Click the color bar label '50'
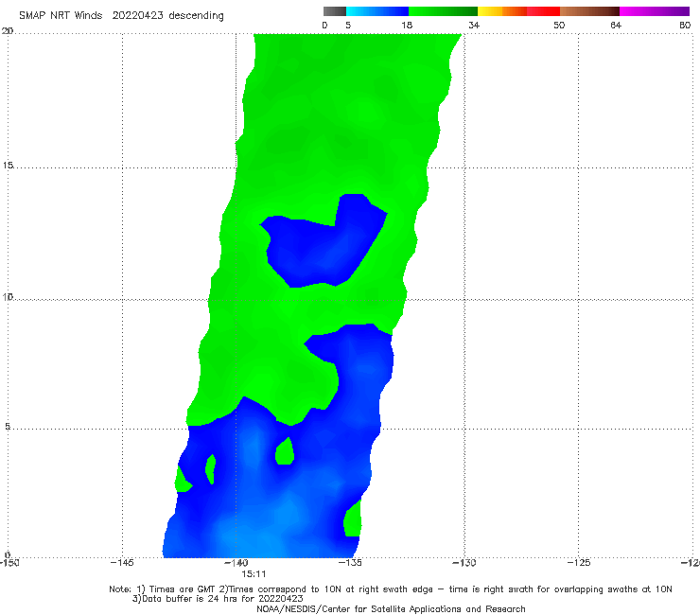 pos(559,25)
